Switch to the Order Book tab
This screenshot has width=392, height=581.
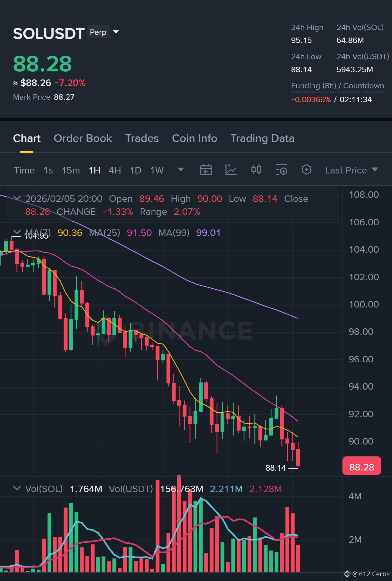coord(83,138)
